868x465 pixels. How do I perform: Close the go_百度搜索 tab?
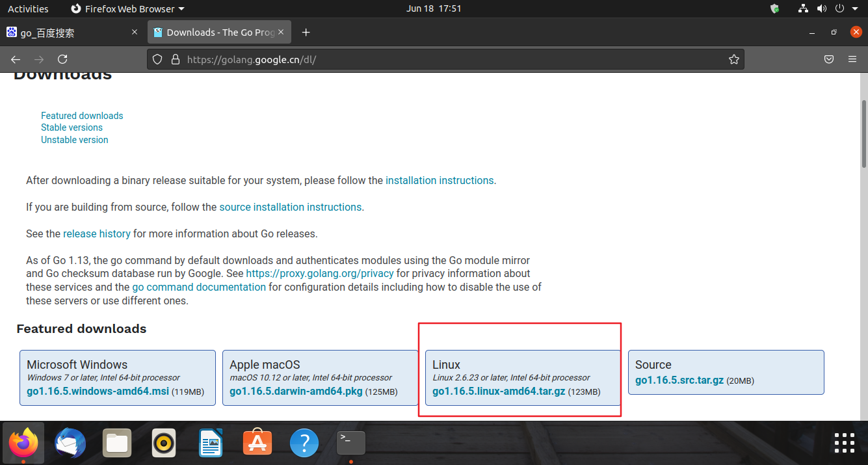[x=135, y=32]
